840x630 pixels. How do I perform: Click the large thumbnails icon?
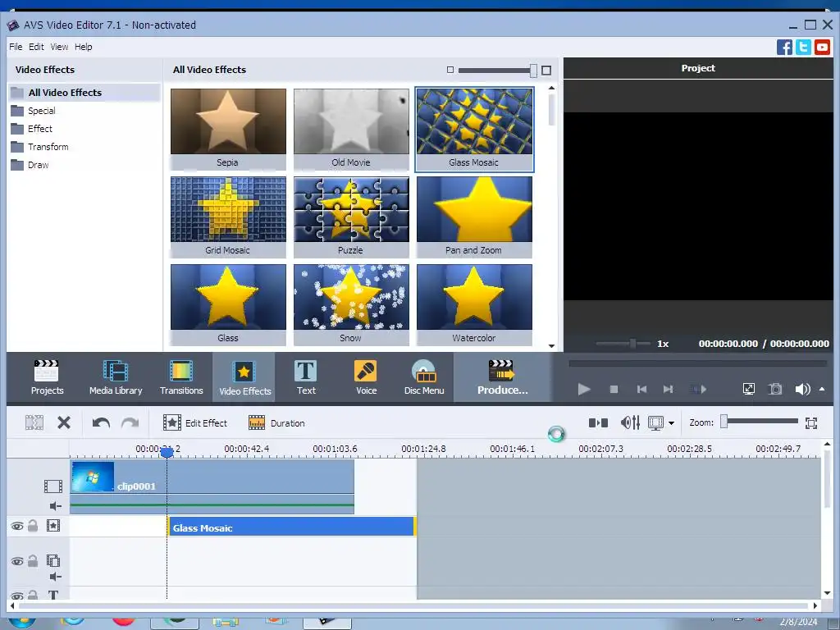(x=546, y=71)
